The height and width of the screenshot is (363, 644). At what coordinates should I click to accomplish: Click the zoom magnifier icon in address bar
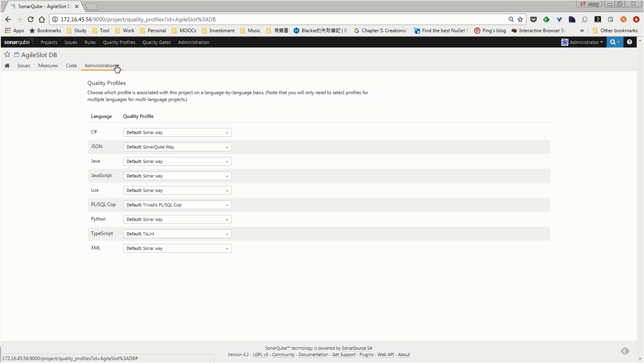(511, 19)
